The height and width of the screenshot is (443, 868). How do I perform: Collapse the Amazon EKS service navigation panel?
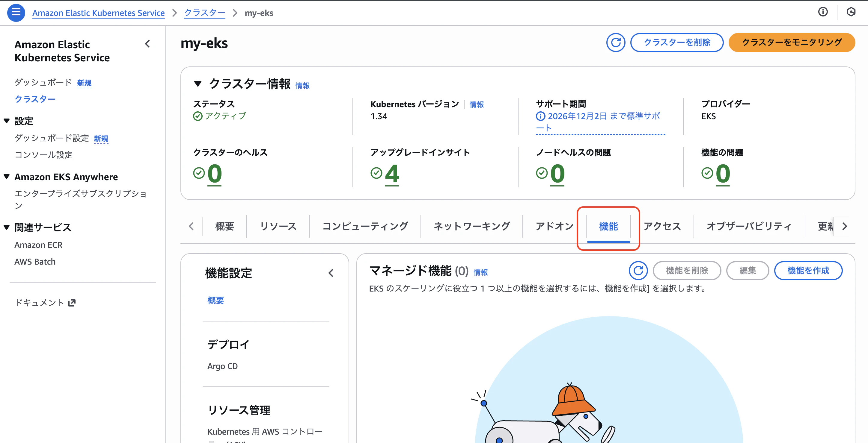(x=147, y=44)
